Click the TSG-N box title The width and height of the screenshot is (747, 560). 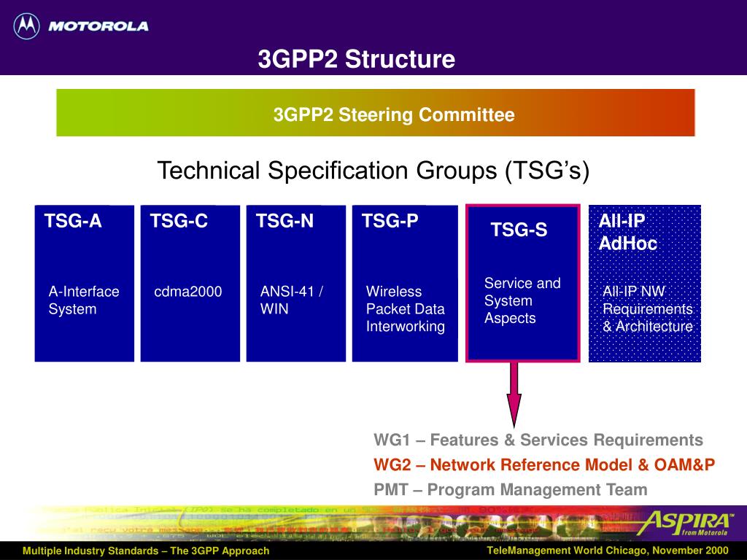(285, 221)
